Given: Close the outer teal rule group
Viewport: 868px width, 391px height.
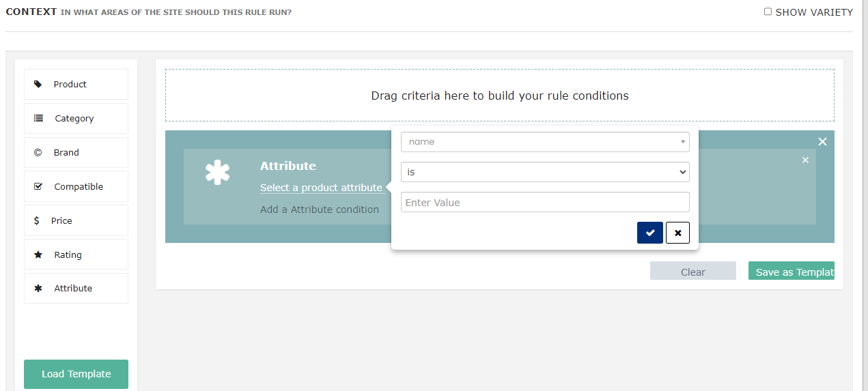Looking at the screenshot, I should (822, 141).
